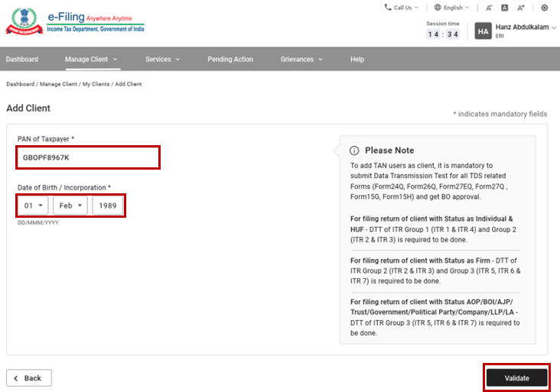Click My Clients in the breadcrumb

96,84
